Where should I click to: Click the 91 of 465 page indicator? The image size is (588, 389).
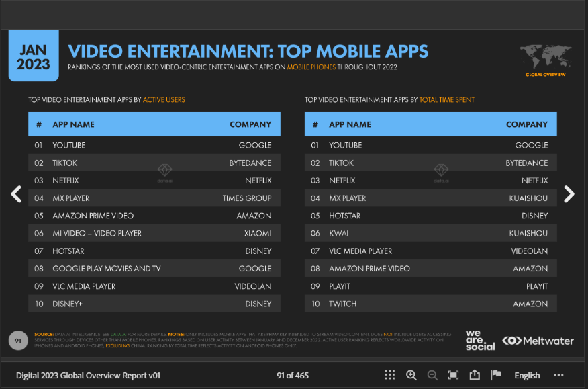point(293,375)
